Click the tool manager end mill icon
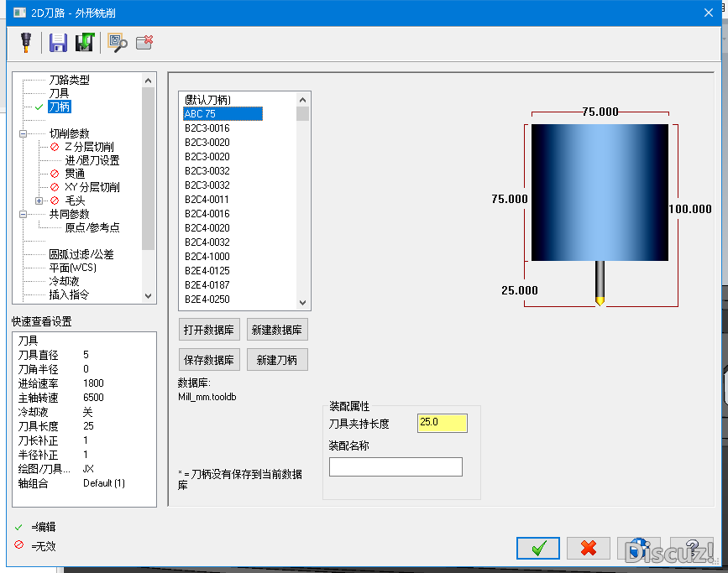Image resolution: width=728 pixels, height=573 pixels. [x=26, y=42]
